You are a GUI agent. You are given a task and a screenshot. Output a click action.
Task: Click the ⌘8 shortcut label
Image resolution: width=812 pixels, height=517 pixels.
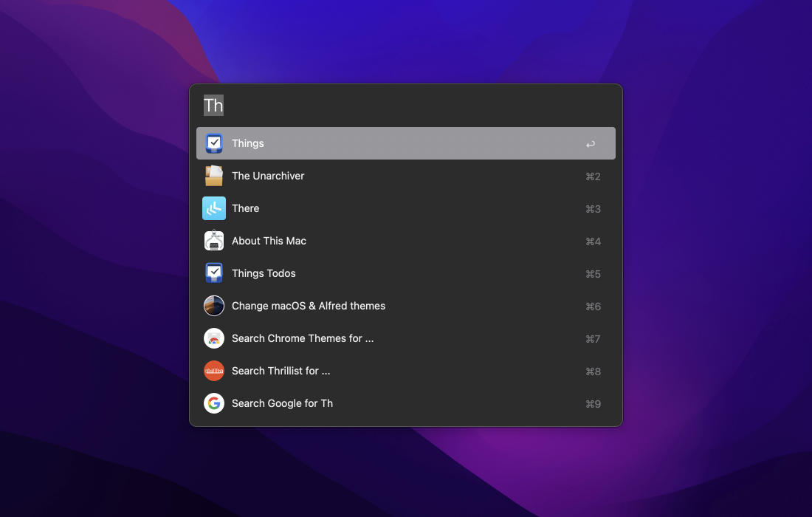593,372
